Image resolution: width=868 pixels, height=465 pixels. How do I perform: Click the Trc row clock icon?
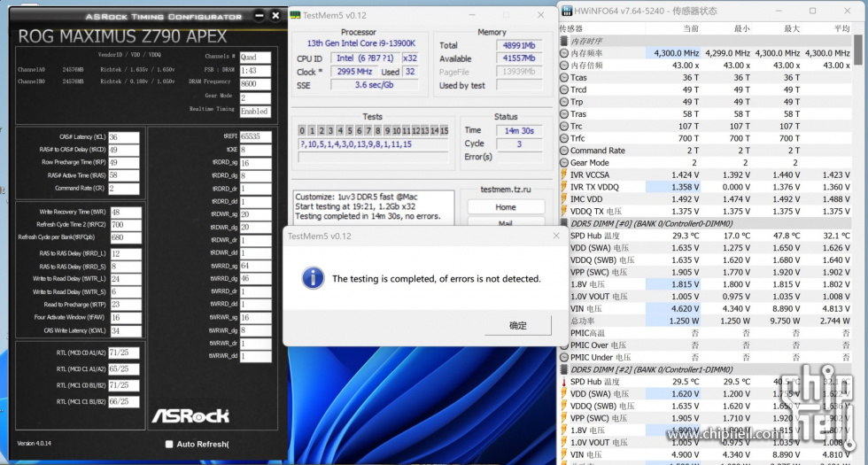click(x=564, y=126)
